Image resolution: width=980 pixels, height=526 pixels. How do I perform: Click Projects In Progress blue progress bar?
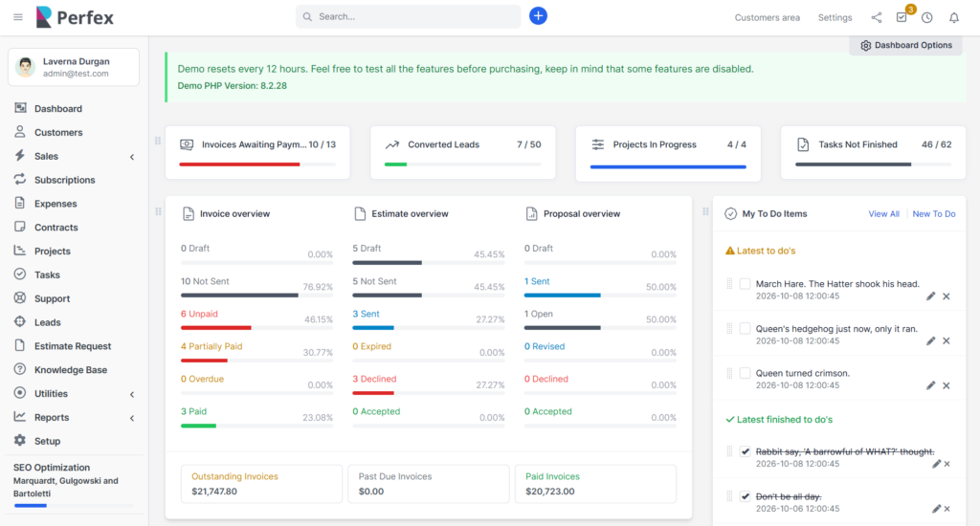click(668, 166)
